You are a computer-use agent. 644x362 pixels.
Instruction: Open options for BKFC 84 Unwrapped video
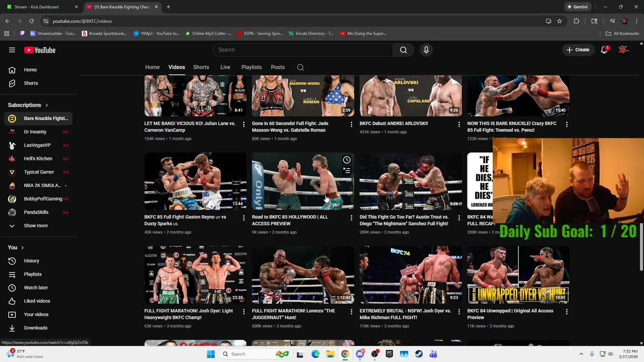coord(567,312)
